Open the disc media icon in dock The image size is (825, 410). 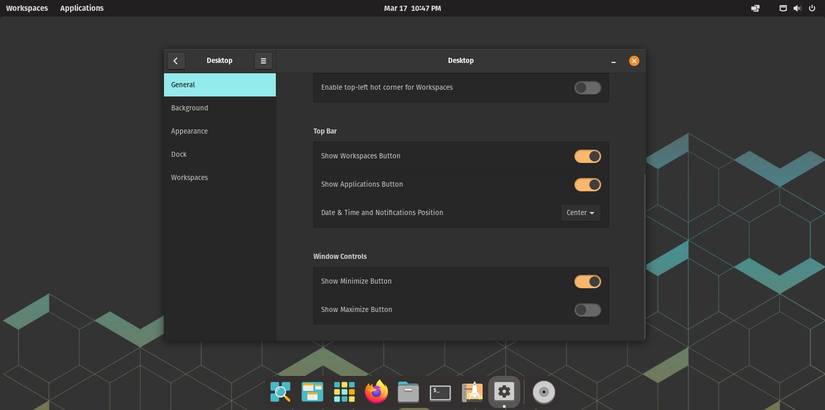pyautogui.click(x=544, y=392)
